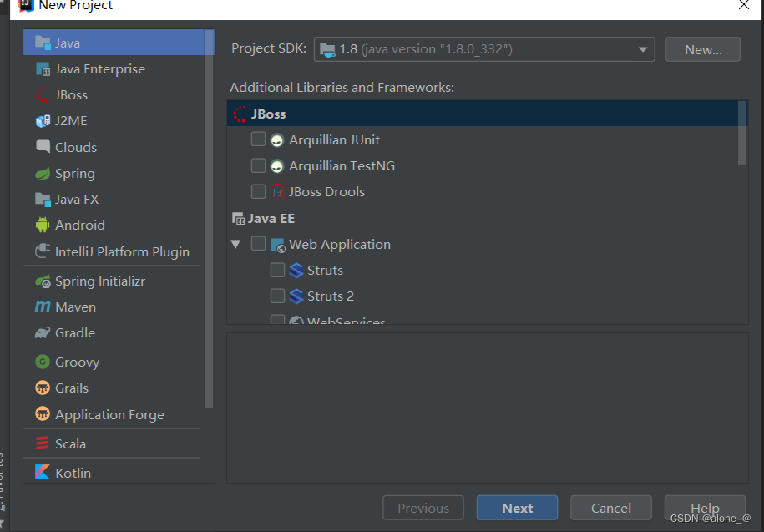Click the Arquillian JUnit label
The width and height of the screenshot is (764, 532).
(x=334, y=139)
